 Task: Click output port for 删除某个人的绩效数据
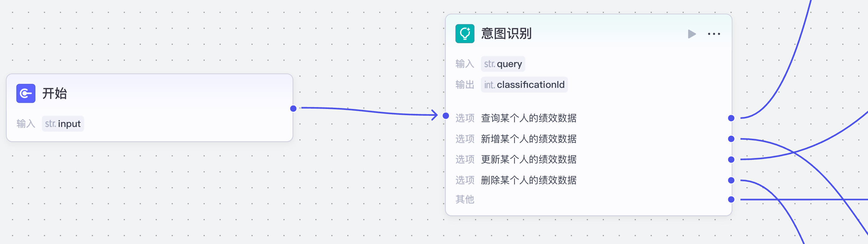[731, 180]
